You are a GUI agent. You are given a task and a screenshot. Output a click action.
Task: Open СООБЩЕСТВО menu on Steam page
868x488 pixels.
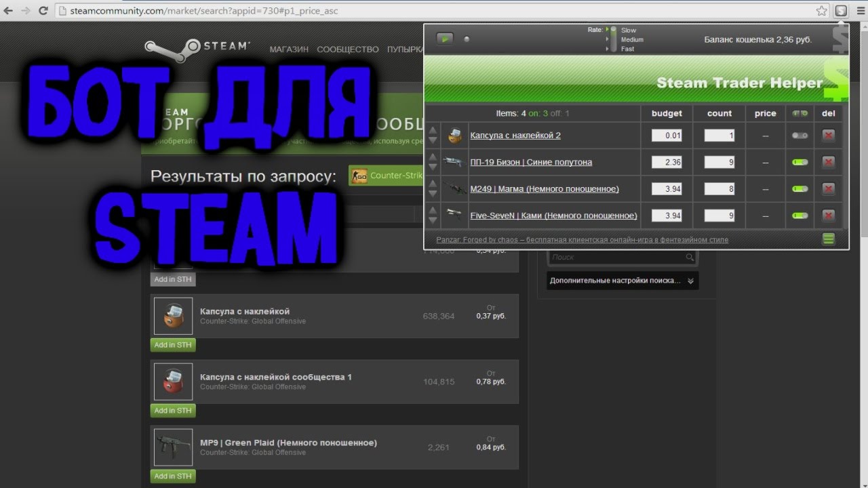(x=348, y=49)
